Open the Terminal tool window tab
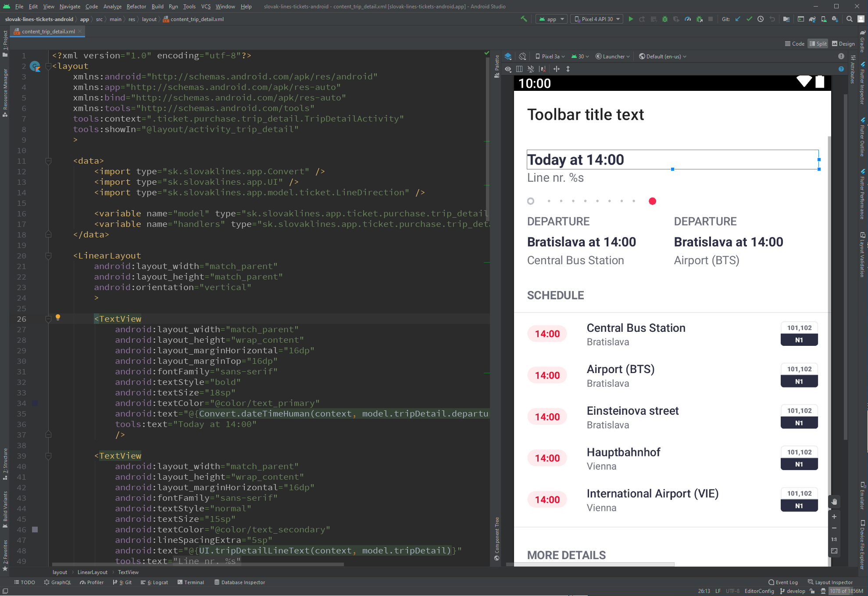 [x=191, y=582]
